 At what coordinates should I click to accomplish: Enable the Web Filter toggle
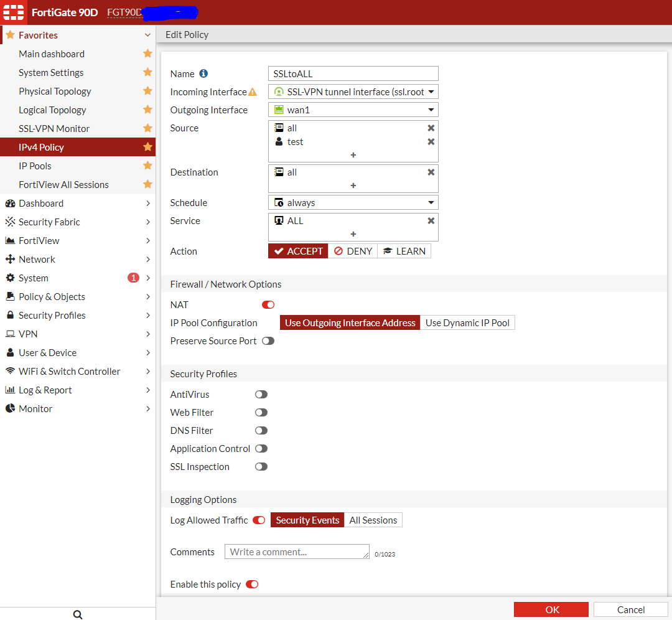[x=261, y=413]
